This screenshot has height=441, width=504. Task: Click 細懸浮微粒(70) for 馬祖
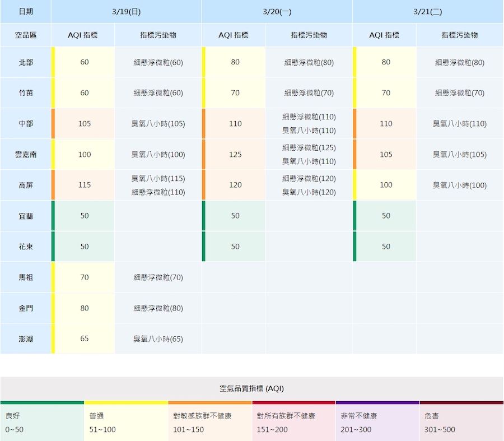(158, 277)
